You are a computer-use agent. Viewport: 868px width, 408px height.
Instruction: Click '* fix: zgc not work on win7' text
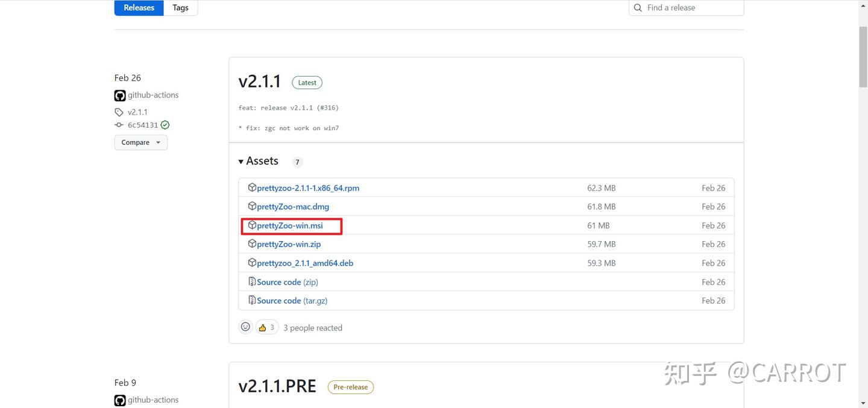(289, 128)
